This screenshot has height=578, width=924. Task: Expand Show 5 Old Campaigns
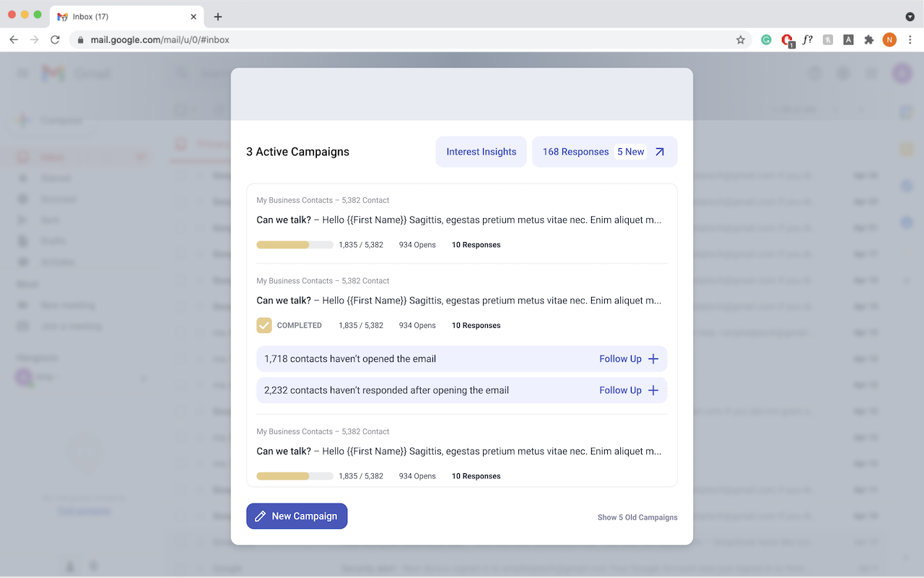[x=637, y=517]
